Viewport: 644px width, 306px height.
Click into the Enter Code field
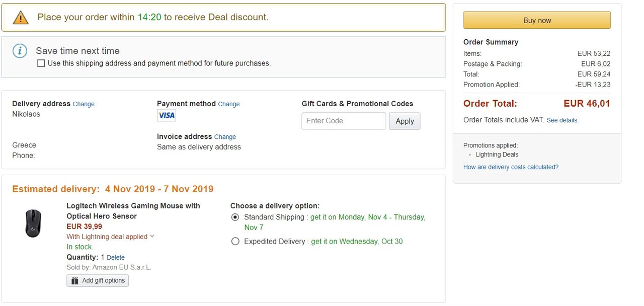[344, 121]
